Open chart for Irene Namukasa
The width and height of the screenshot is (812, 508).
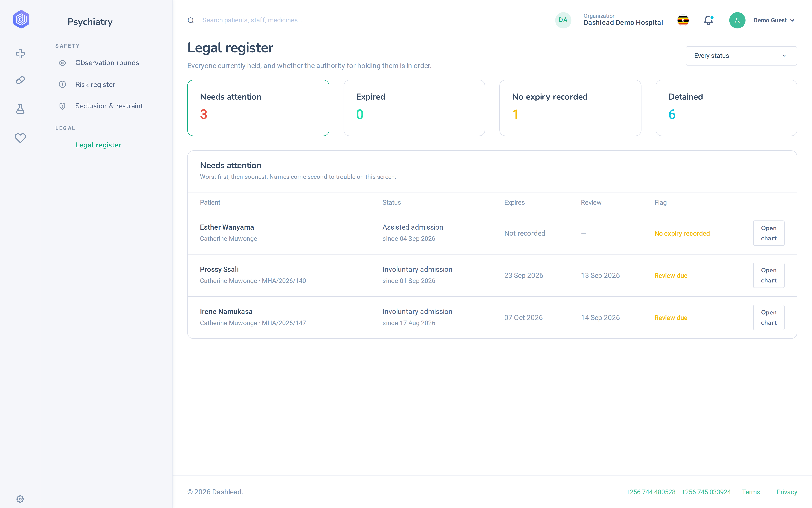click(768, 317)
